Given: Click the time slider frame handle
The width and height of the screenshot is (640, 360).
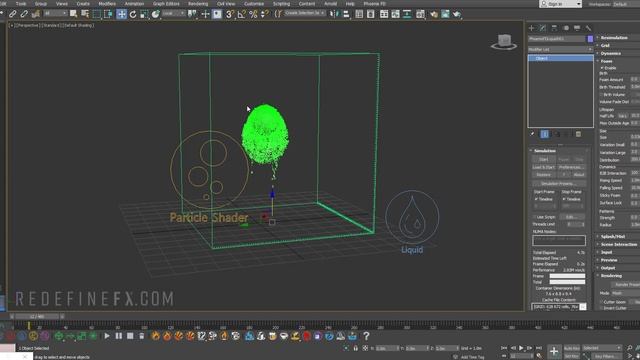Looking at the screenshot, I should pyautogui.click(x=38, y=316).
